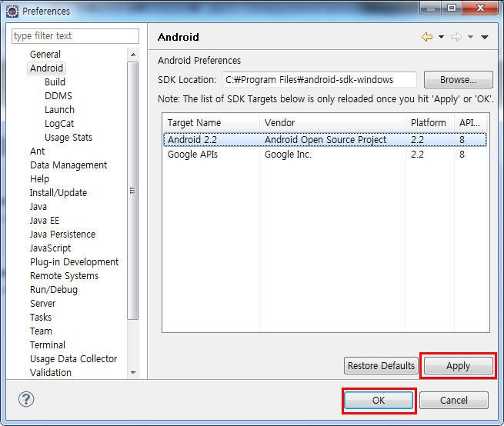The width and height of the screenshot is (504, 426).
Task: Open the help question mark icon
Action: coord(26,399)
